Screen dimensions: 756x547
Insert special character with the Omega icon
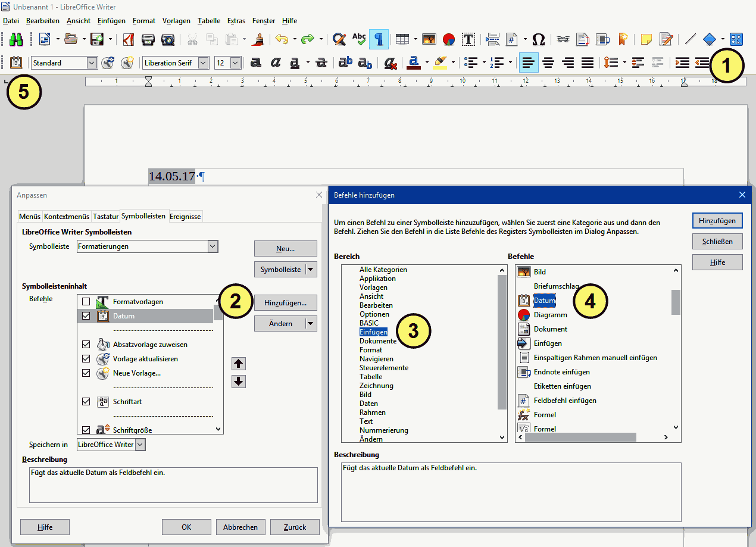pyautogui.click(x=538, y=39)
